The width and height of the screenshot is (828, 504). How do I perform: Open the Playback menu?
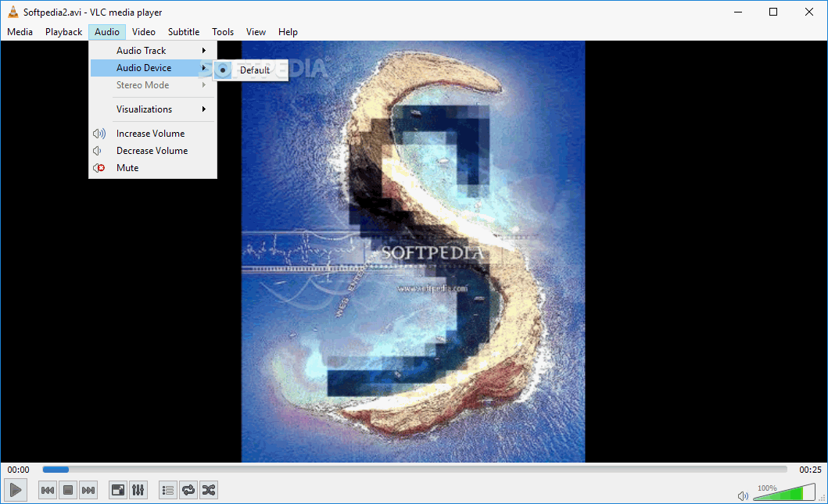63,32
